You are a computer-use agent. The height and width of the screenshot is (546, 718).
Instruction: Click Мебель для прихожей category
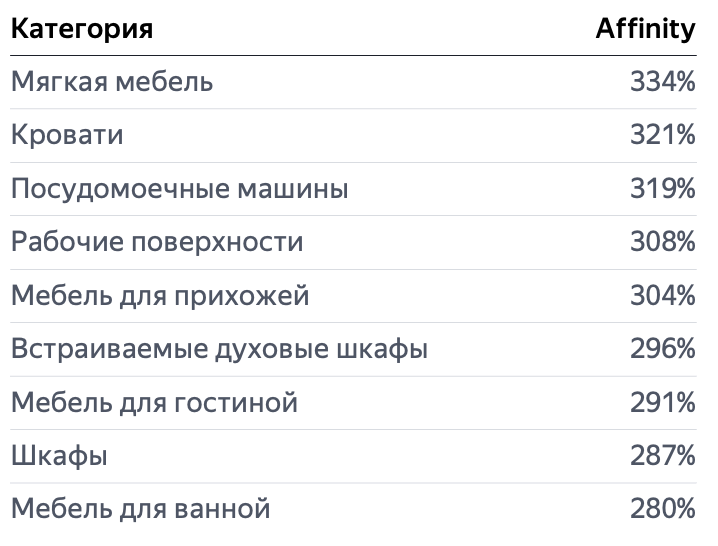tap(160, 295)
